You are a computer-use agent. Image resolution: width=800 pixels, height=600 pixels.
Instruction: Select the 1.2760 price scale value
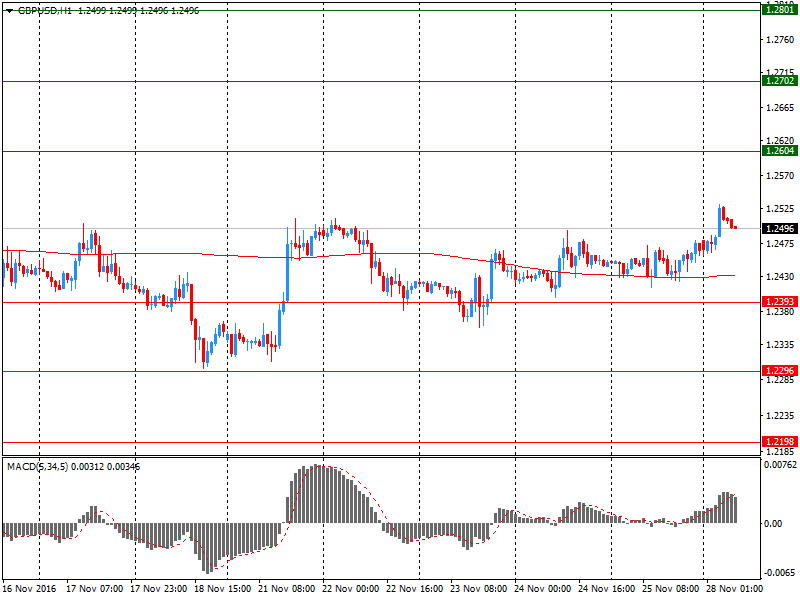coord(781,39)
